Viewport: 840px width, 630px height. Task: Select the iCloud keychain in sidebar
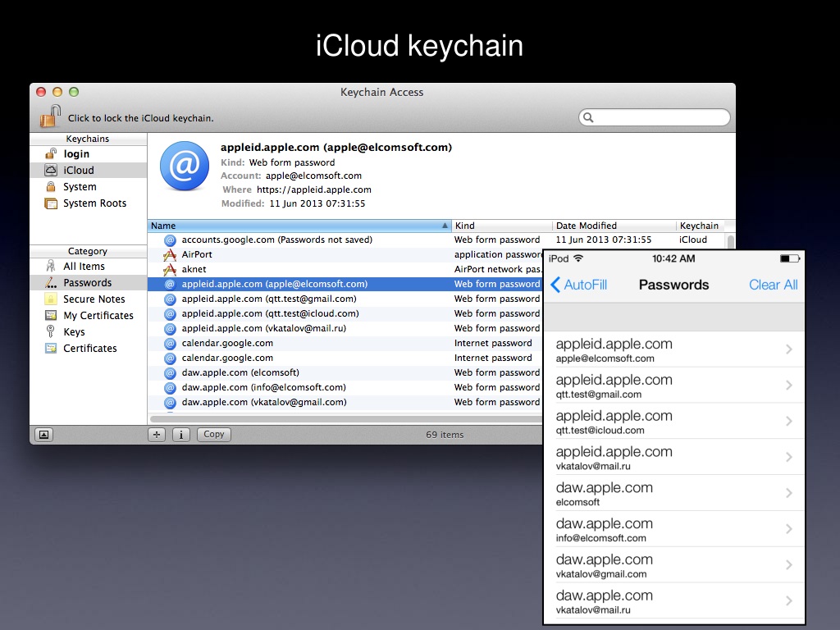tap(89, 171)
